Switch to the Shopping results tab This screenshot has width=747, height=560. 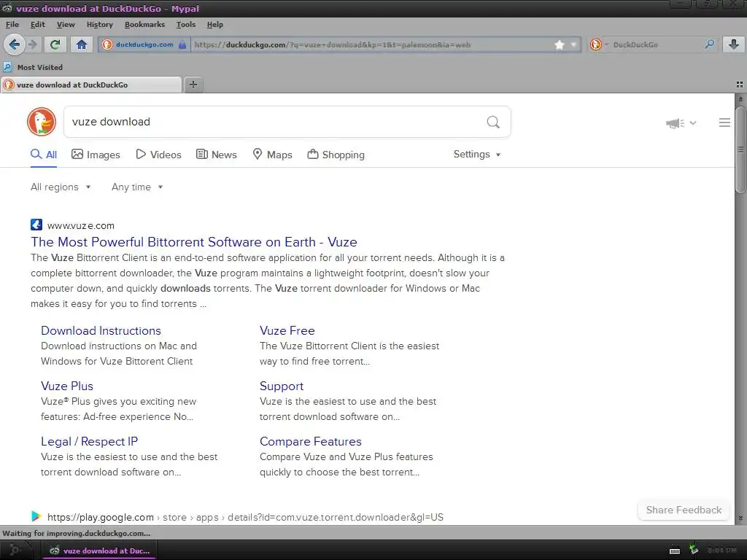pyautogui.click(x=336, y=155)
